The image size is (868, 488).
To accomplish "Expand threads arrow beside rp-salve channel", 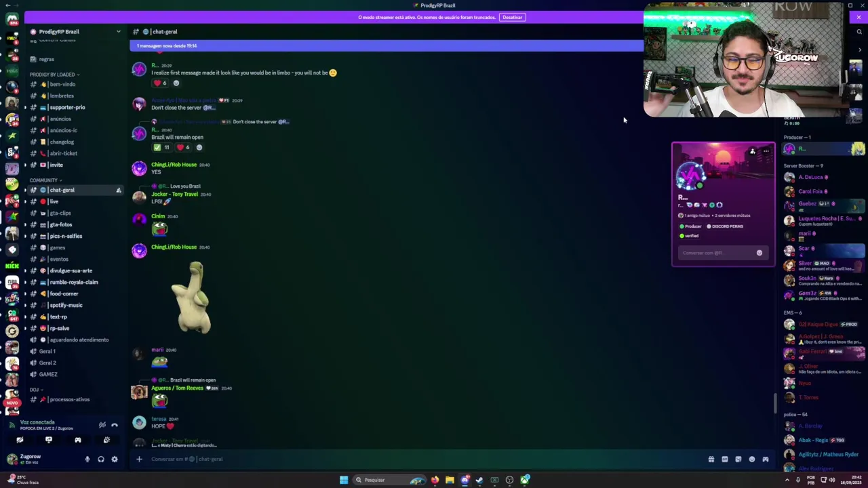I will point(26,328).
